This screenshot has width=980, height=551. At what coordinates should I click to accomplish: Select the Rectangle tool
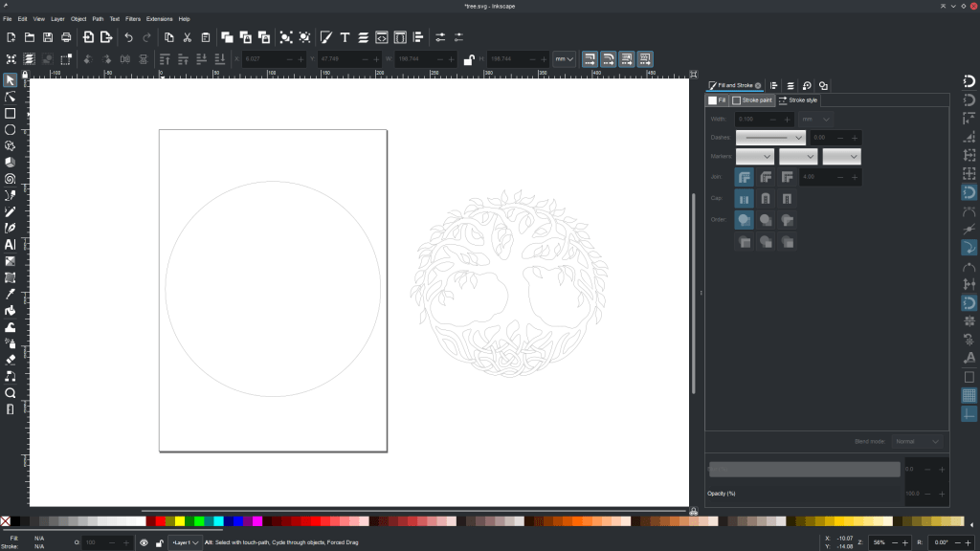coord(10,113)
